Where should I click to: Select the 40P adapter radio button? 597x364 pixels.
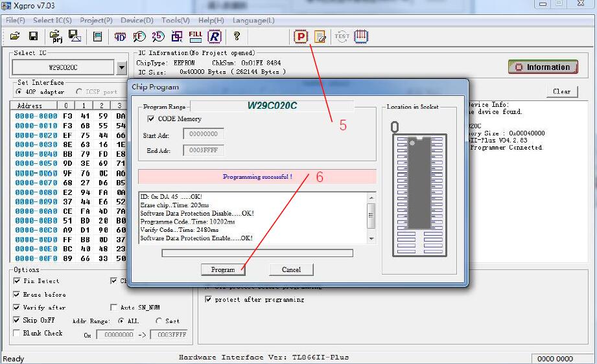(x=19, y=92)
